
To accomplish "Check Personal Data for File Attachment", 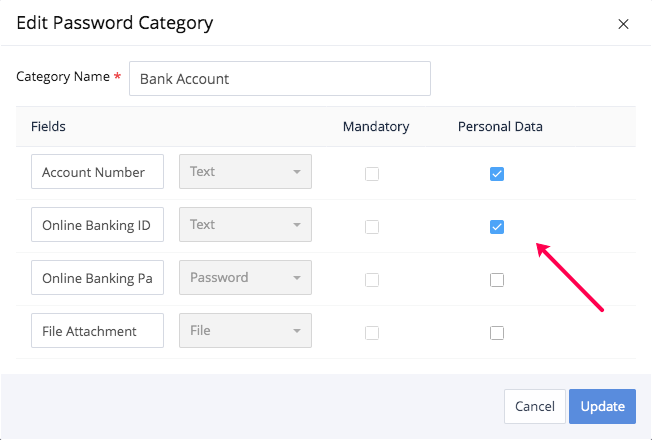I will [x=497, y=333].
